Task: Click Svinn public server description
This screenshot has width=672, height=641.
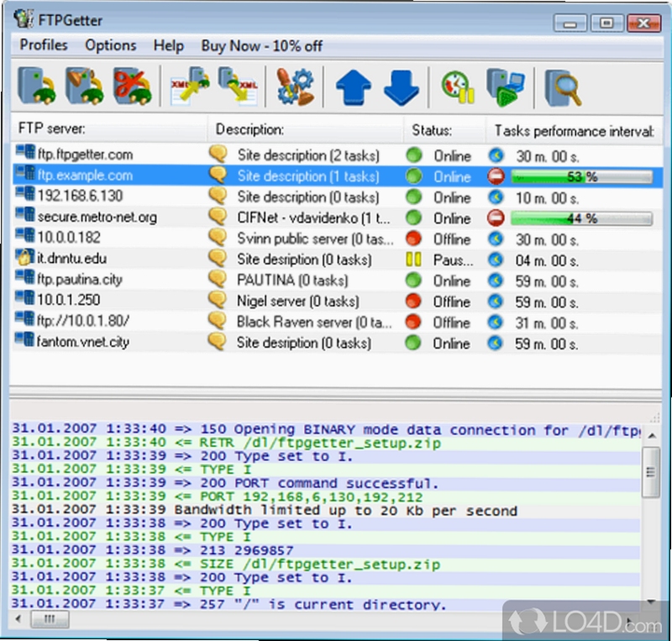Action: pos(315,239)
